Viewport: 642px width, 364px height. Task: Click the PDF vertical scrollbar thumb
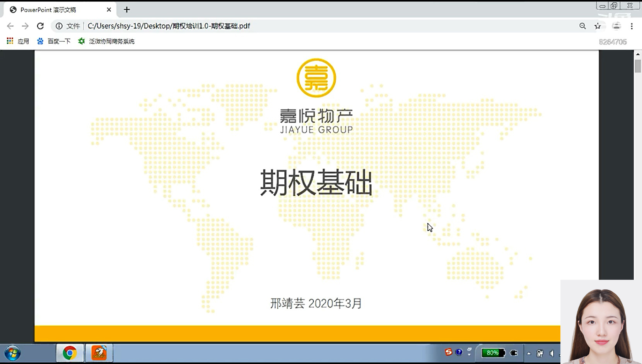click(x=638, y=66)
